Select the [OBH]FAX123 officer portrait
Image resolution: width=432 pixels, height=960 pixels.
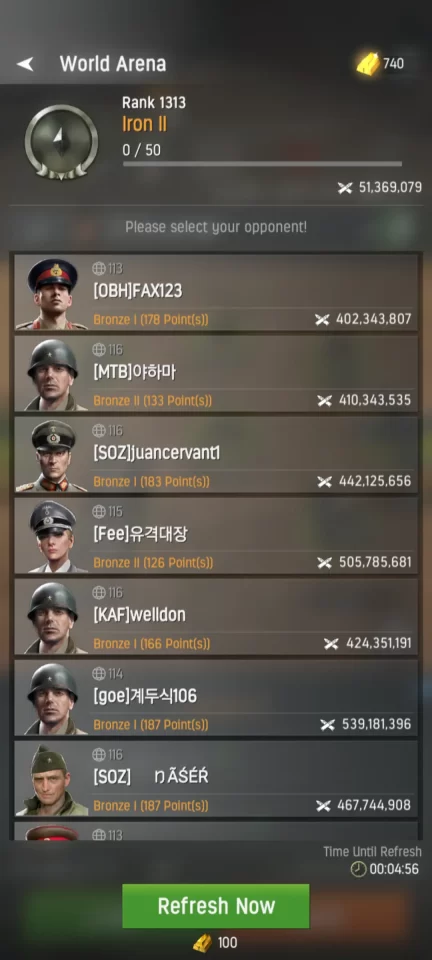(x=52, y=293)
